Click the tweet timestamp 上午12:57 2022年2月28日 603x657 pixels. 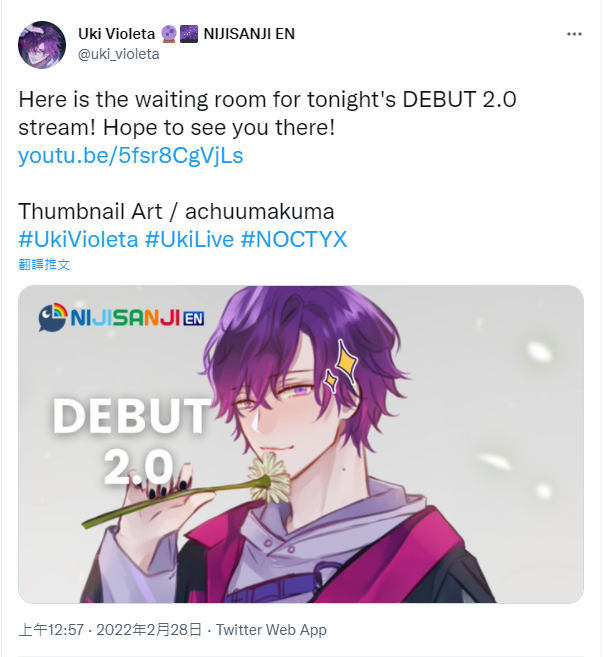111,630
